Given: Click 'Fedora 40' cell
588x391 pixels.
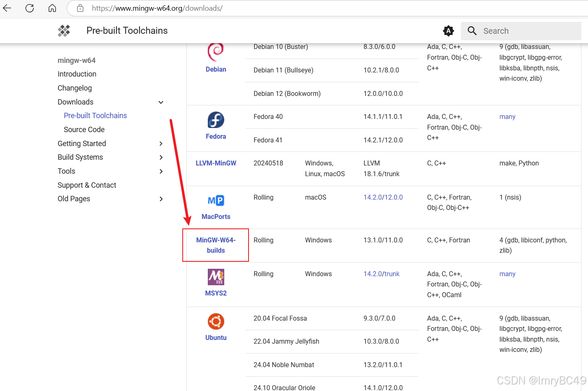Looking at the screenshot, I should (268, 117).
